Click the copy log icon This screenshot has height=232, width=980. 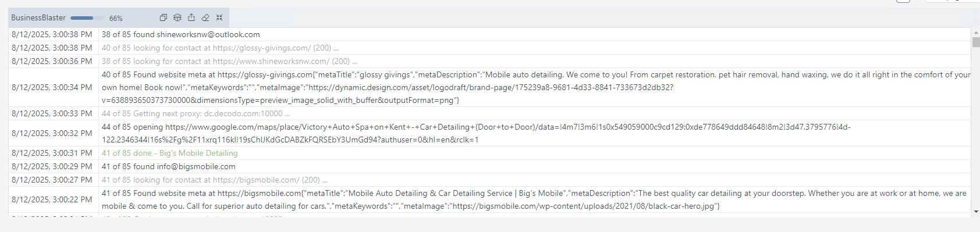tap(164, 17)
